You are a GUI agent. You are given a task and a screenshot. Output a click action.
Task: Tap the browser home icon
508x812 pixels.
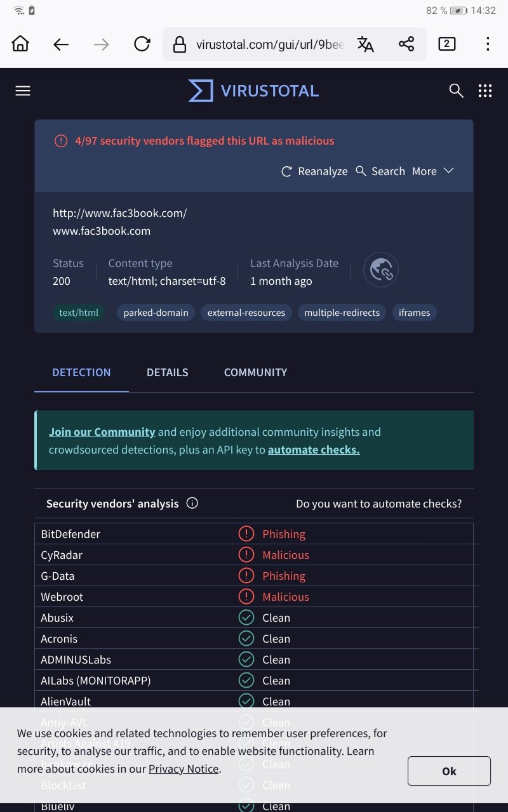[20, 44]
